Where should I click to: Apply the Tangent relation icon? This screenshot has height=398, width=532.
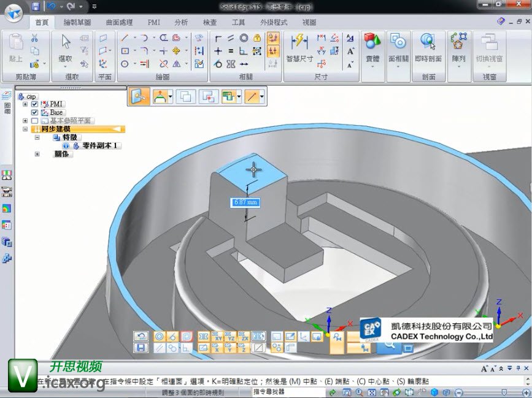point(218,64)
